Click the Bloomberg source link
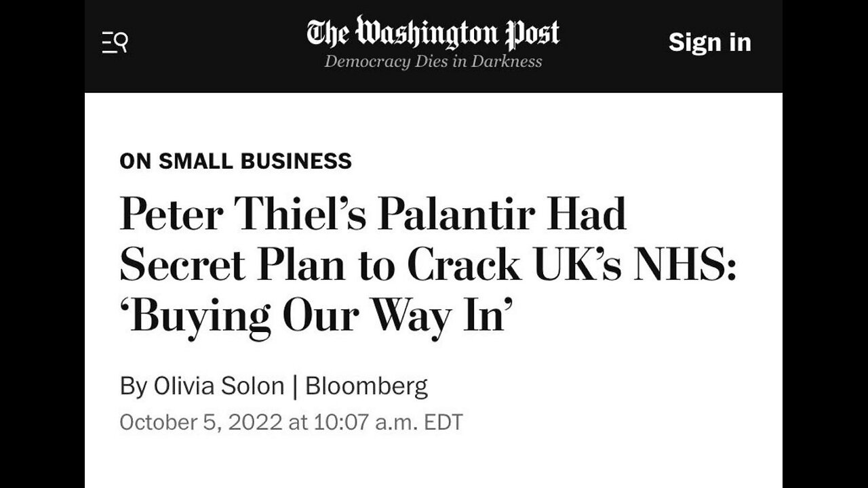Screen dimensions: 868x488 point(367,386)
